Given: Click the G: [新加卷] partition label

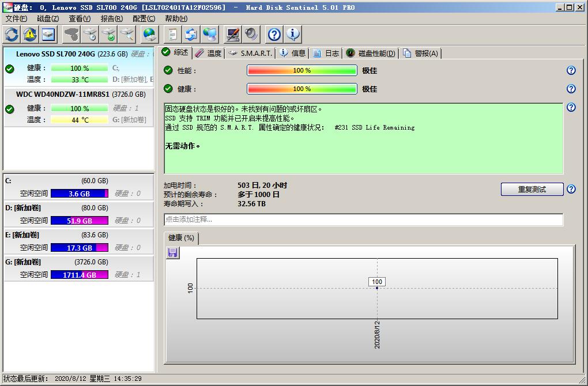Looking at the screenshot, I should tap(23, 262).
